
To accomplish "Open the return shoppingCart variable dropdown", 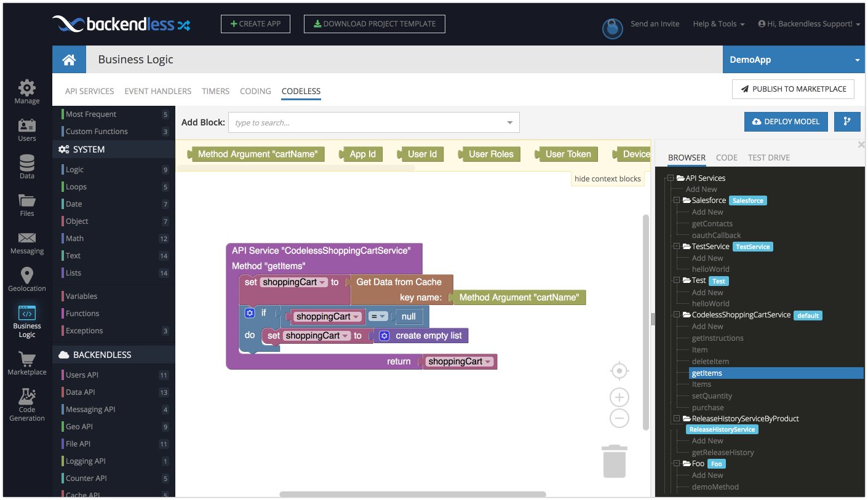I will point(488,362).
